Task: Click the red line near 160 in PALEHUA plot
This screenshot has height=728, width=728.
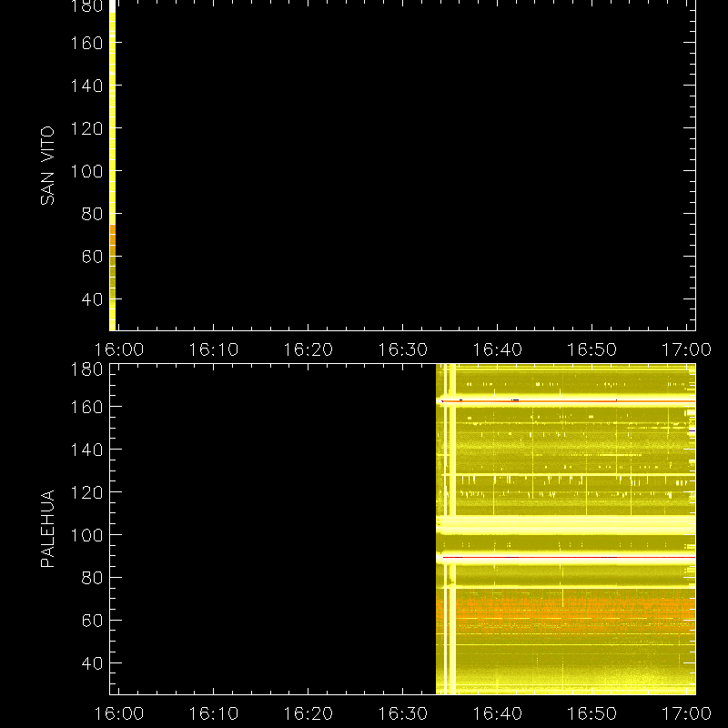Action: click(568, 400)
